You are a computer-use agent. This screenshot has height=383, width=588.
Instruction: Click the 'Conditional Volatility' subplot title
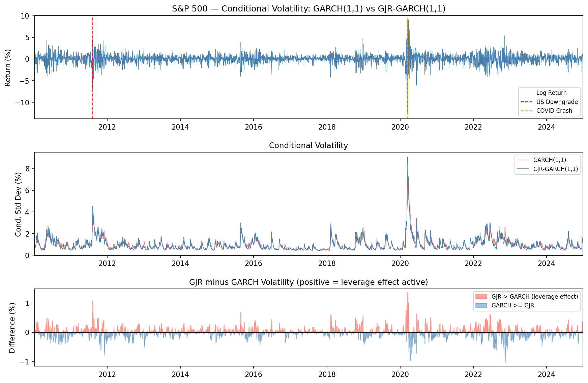[x=308, y=145]
